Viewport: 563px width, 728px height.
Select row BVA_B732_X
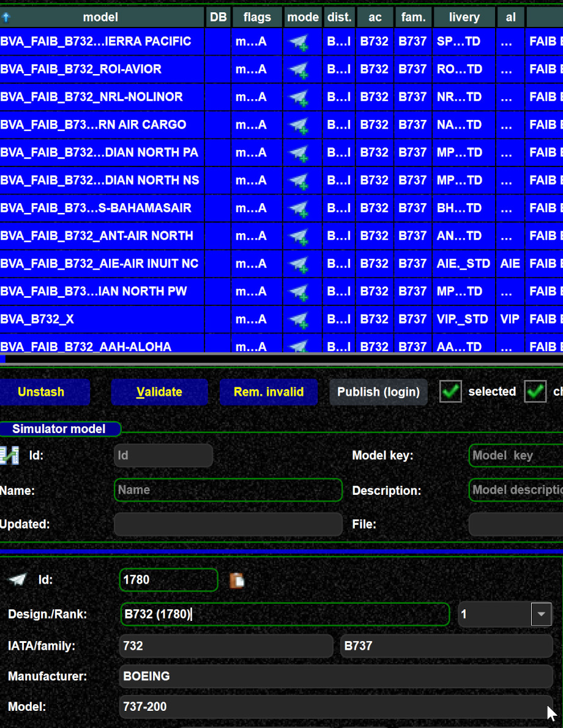[281, 319]
